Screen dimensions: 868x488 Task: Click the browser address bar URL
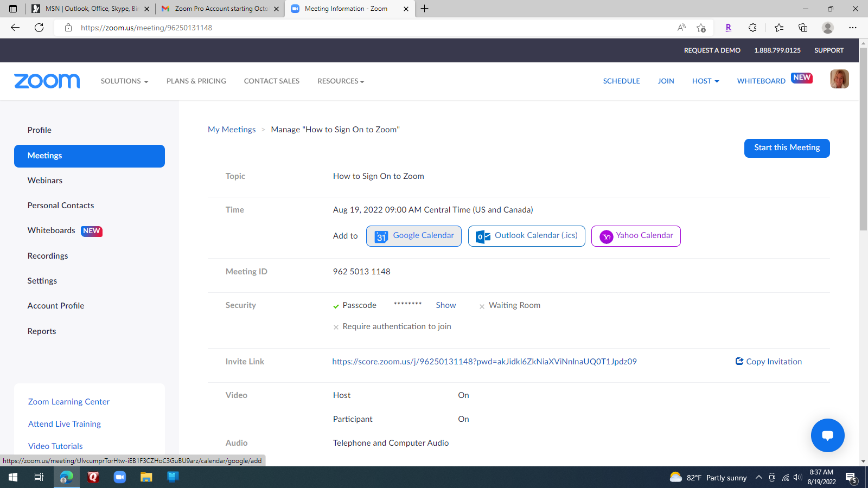point(146,28)
